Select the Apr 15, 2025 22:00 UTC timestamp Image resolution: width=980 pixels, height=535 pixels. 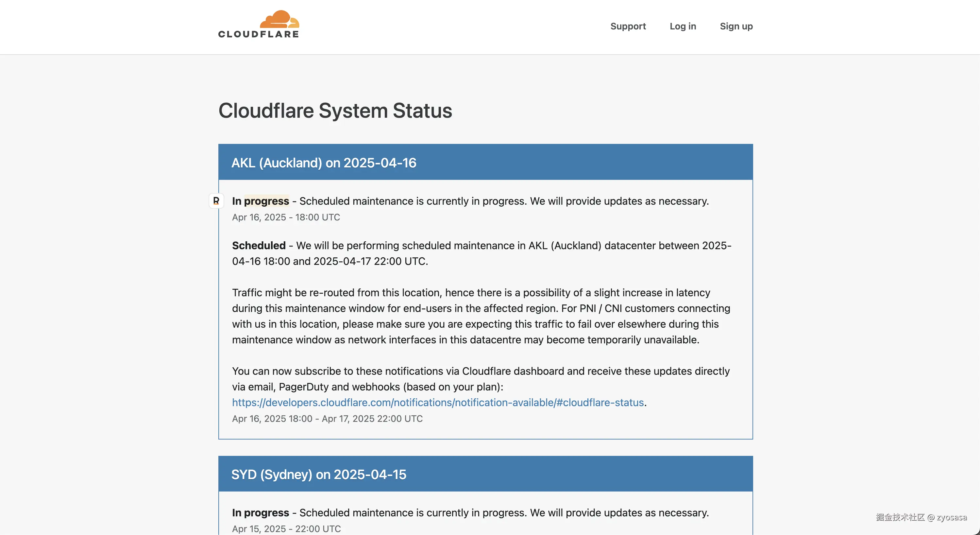coord(286,528)
